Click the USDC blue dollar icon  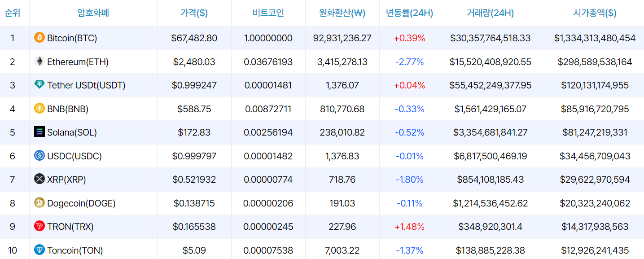click(39, 156)
